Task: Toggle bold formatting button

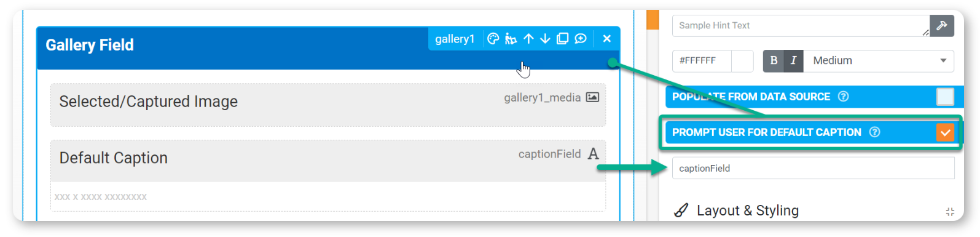Action: [x=774, y=60]
